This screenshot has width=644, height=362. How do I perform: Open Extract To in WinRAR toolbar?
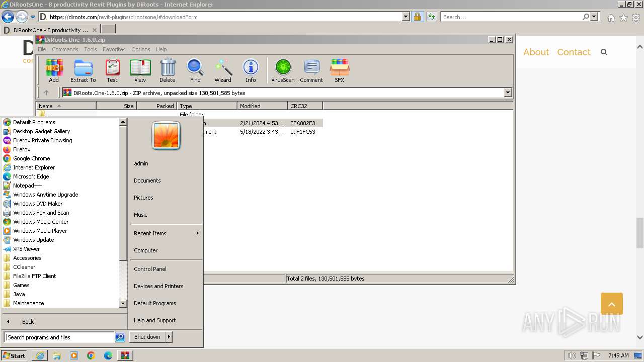[x=83, y=70]
